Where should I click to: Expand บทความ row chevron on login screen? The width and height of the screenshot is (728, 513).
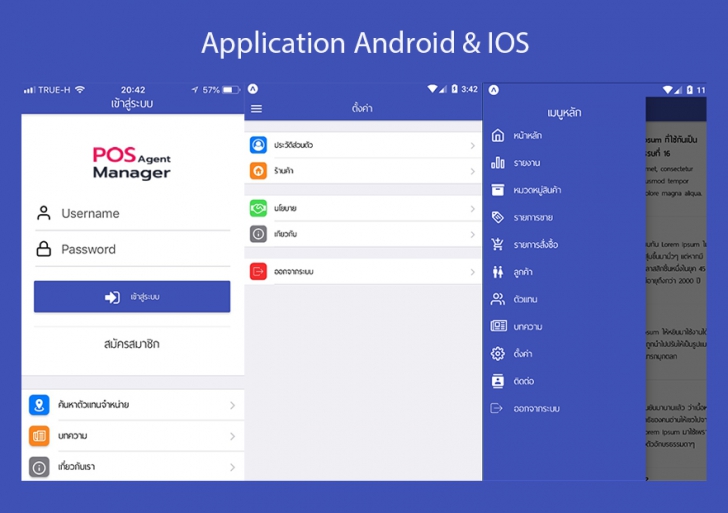coord(232,436)
